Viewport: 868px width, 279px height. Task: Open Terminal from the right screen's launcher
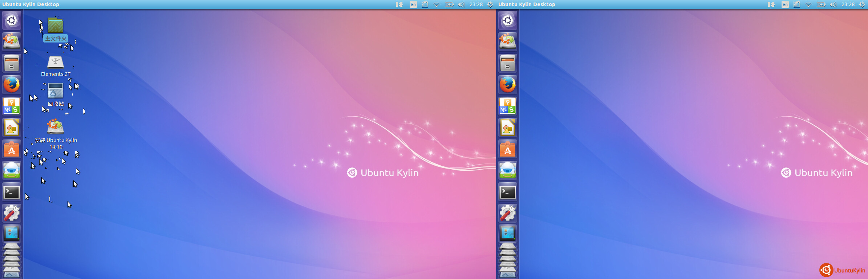click(x=508, y=192)
